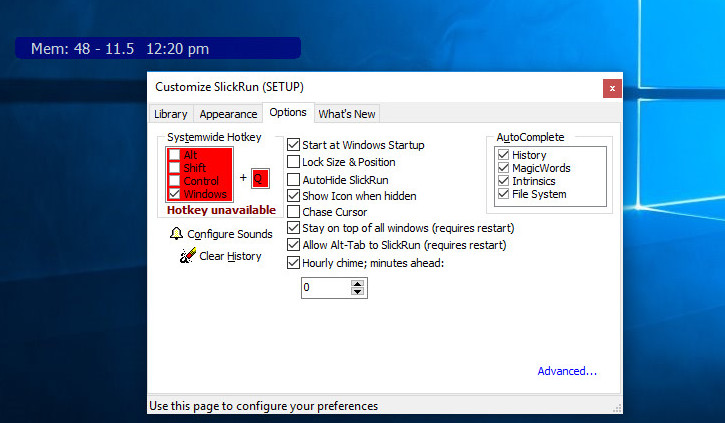Toggle the Hourly chime checkbox
The width and height of the screenshot is (725, 423).
click(293, 263)
